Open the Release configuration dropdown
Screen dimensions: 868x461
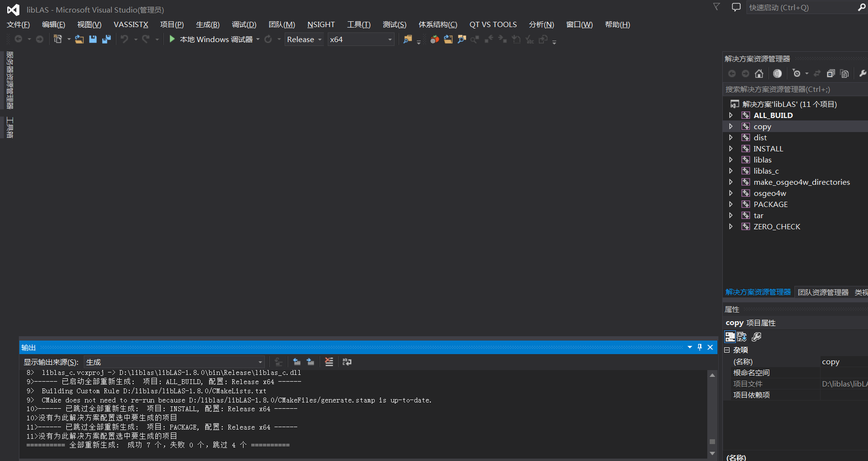point(304,39)
